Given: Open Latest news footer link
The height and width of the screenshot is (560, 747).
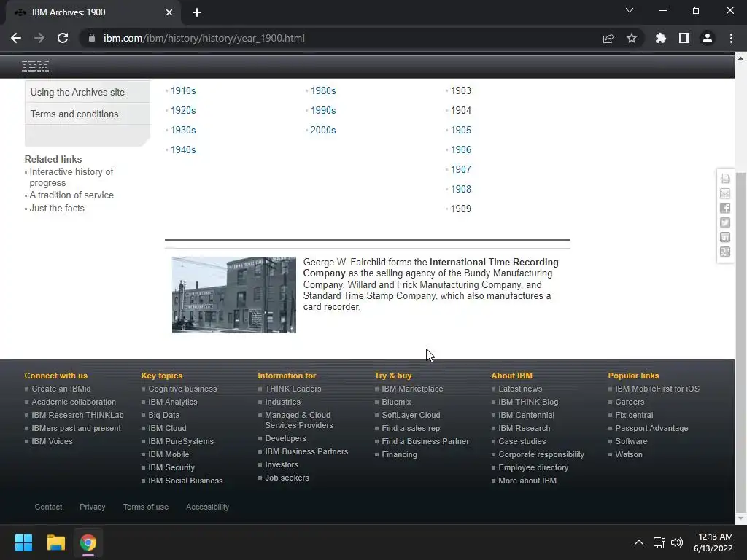Looking at the screenshot, I should coord(520,389).
